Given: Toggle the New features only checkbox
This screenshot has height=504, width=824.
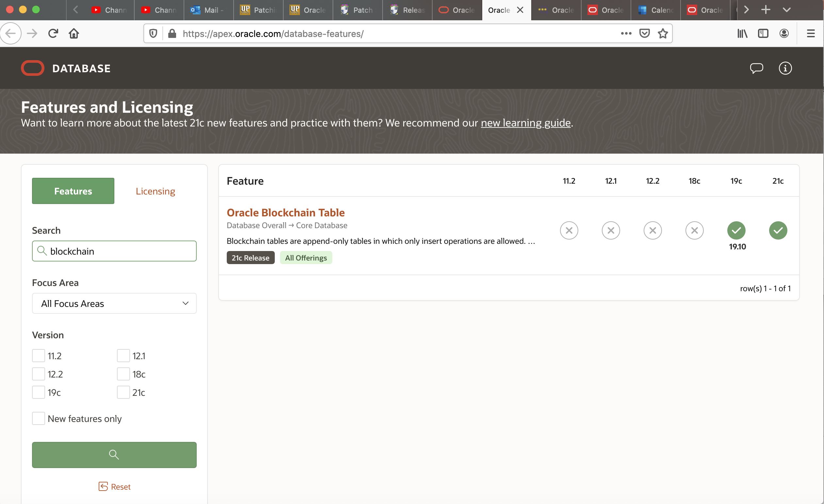Looking at the screenshot, I should (39, 418).
